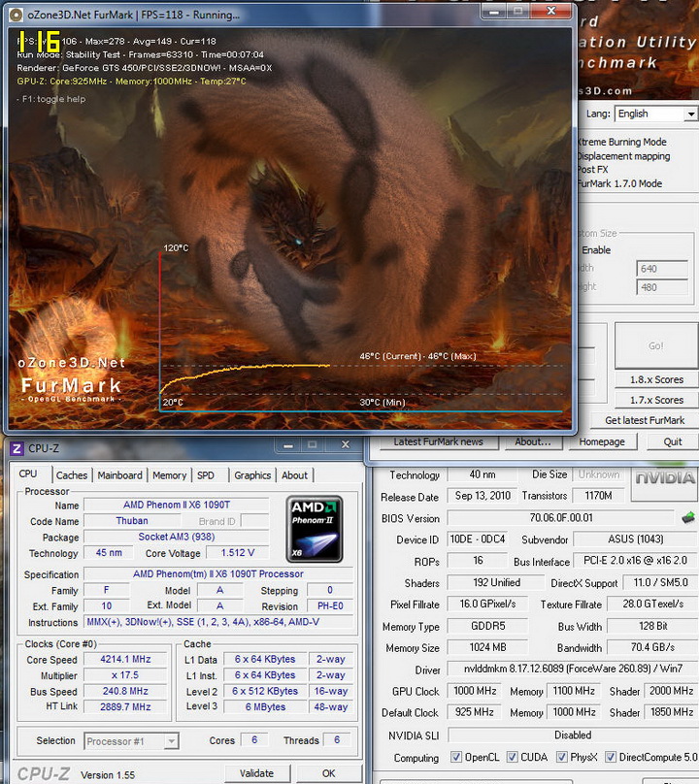Screen dimensions: 699x784
Task: Click the Level 3 cache value 6 MBytes
Action: pos(265,707)
